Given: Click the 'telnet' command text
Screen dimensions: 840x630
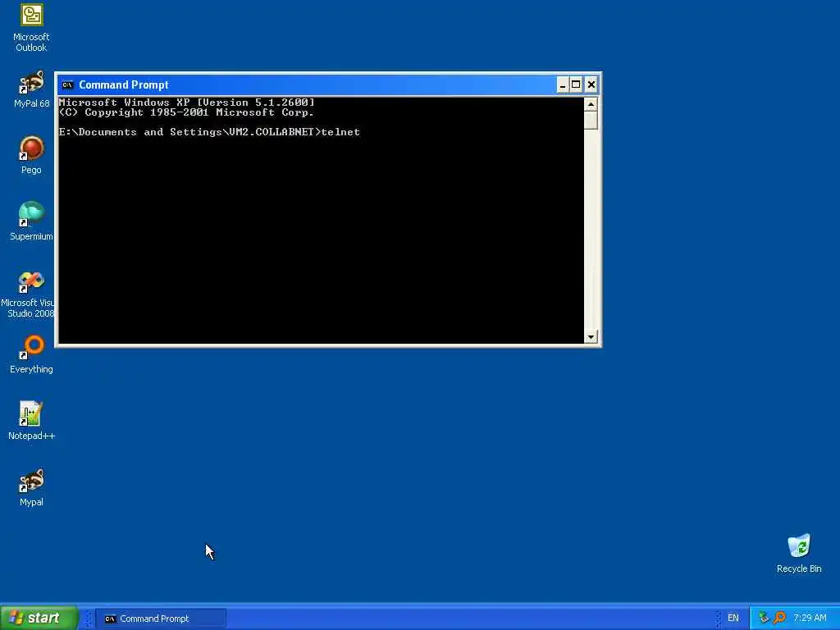Looking at the screenshot, I should point(340,132).
